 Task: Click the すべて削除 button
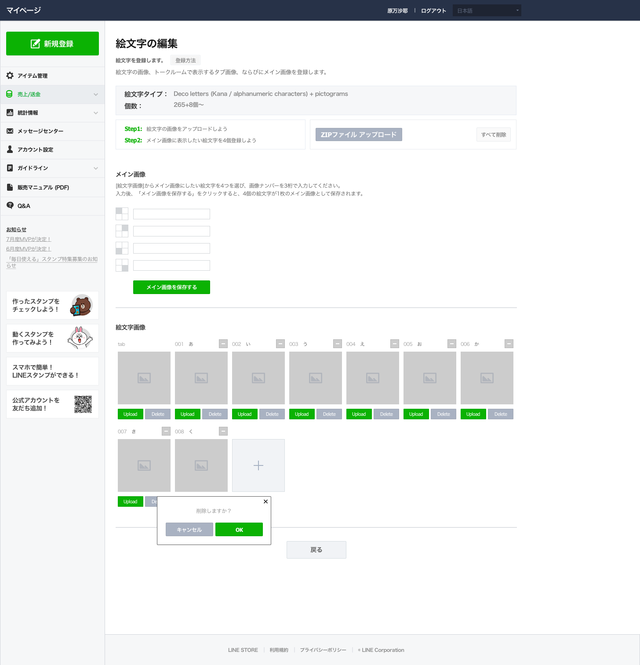(x=493, y=134)
